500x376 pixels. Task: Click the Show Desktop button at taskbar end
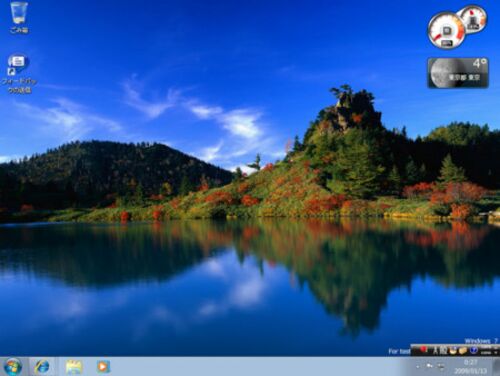pos(497,367)
